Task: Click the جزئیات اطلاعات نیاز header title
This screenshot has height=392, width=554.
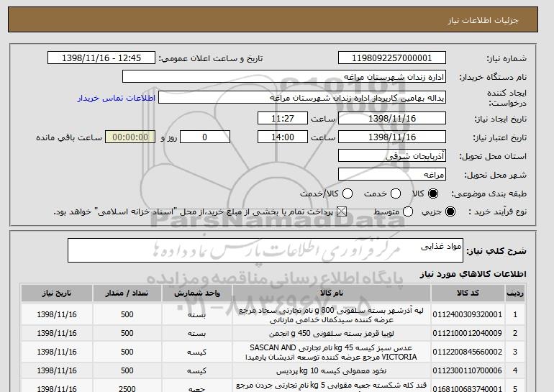Action: click(483, 20)
